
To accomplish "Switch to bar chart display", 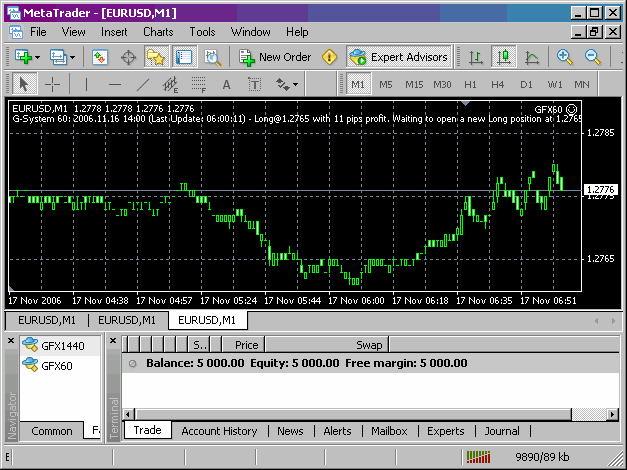I will [476, 57].
